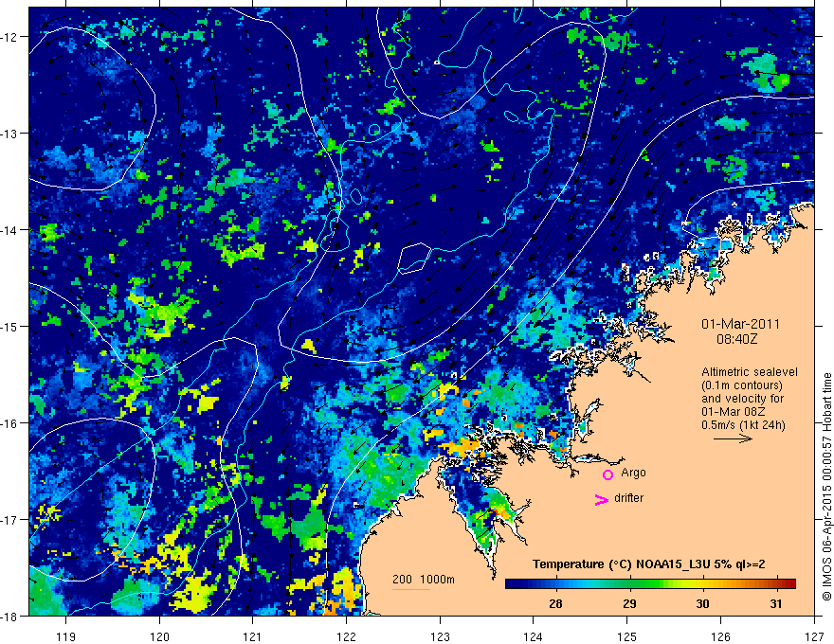Click the '200 1000m' depth legend label

coord(424,580)
